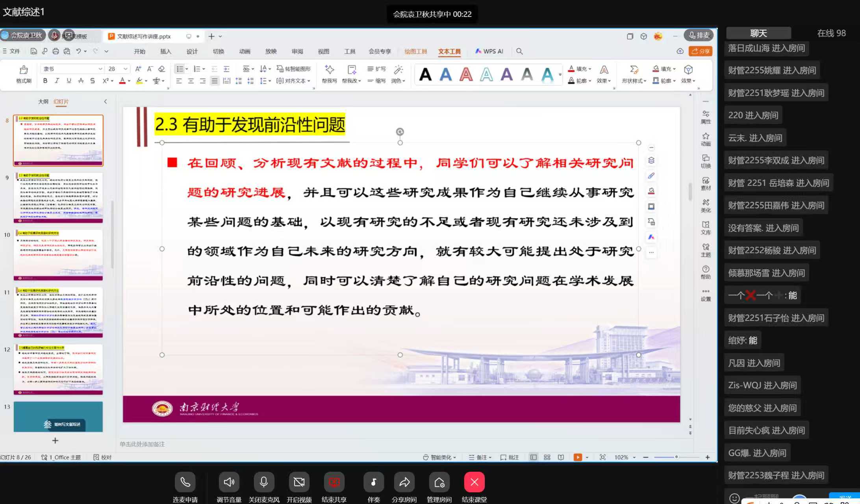Image resolution: width=860 pixels, height=504 pixels.
Task: Click the 调节音量 speaker button
Action: 229,482
